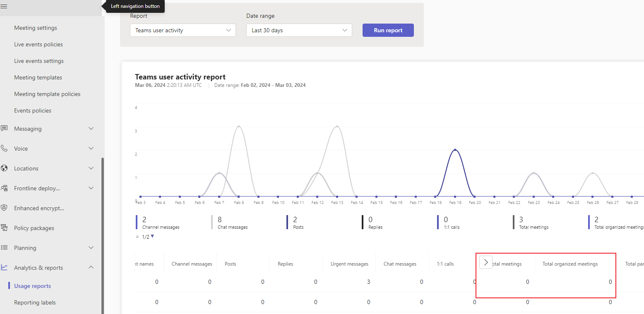Click the Policy packages icon
The height and width of the screenshot is (314, 644).
pos(4,228)
